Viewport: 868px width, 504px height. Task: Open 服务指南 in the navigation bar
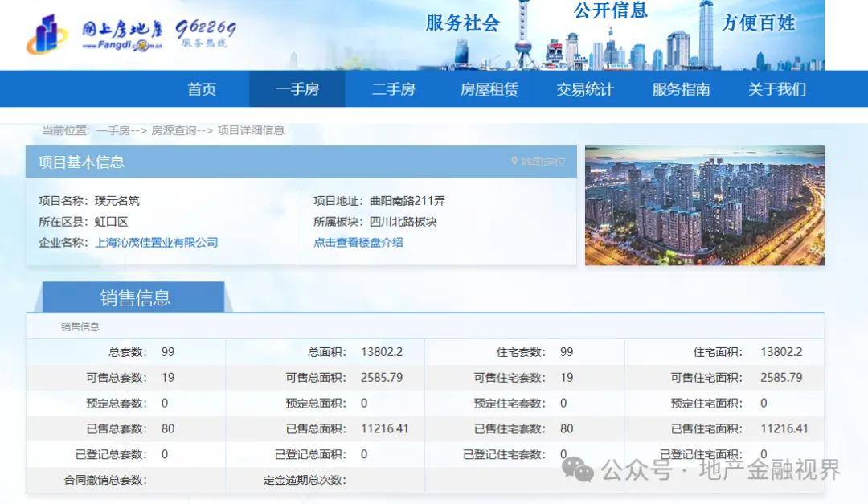click(681, 89)
